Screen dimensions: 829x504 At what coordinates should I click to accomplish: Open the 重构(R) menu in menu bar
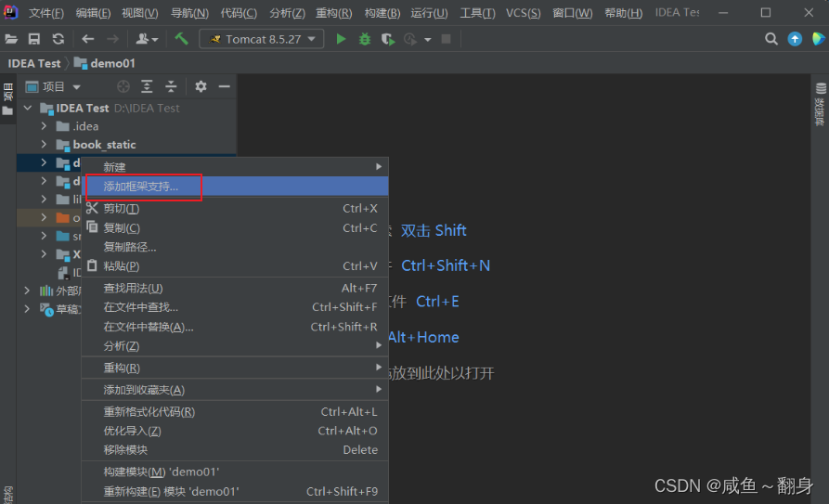click(x=333, y=13)
